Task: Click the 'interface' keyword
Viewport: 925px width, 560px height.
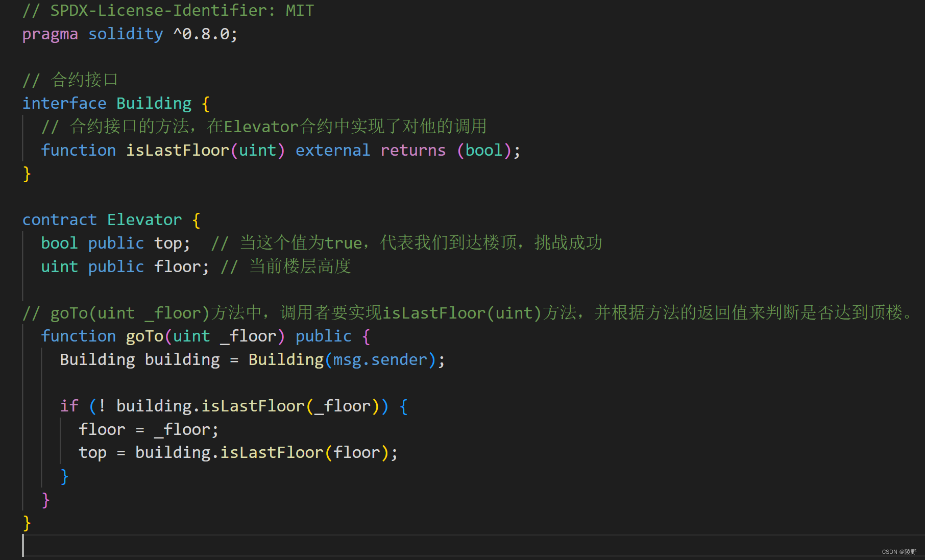Action: [x=64, y=104]
